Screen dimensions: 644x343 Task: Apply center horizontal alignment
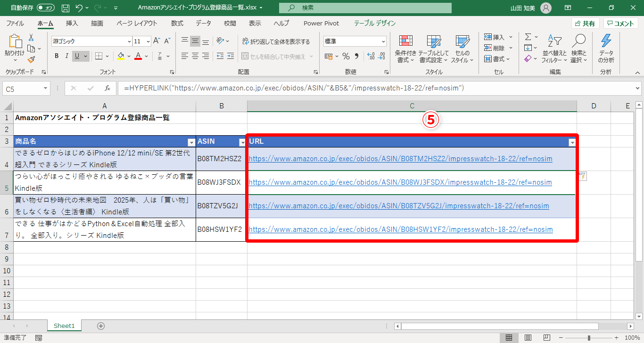click(195, 56)
